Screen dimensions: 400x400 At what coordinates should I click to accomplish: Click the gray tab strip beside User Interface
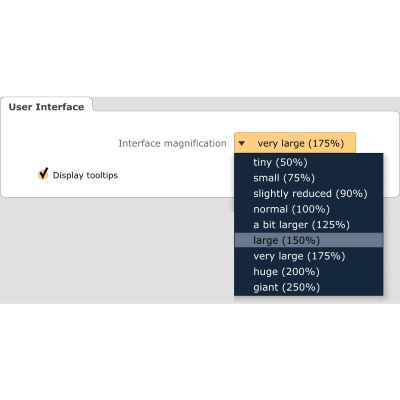(x=247, y=104)
